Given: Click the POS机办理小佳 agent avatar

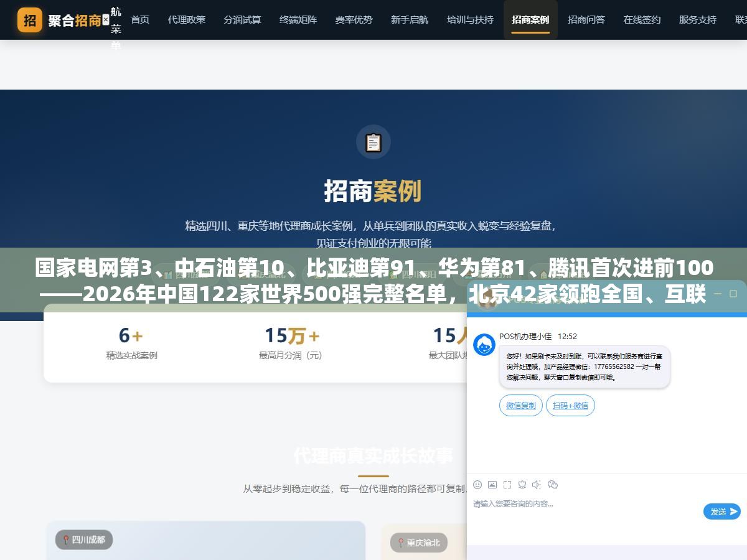Looking at the screenshot, I should click(x=484, y=345).
